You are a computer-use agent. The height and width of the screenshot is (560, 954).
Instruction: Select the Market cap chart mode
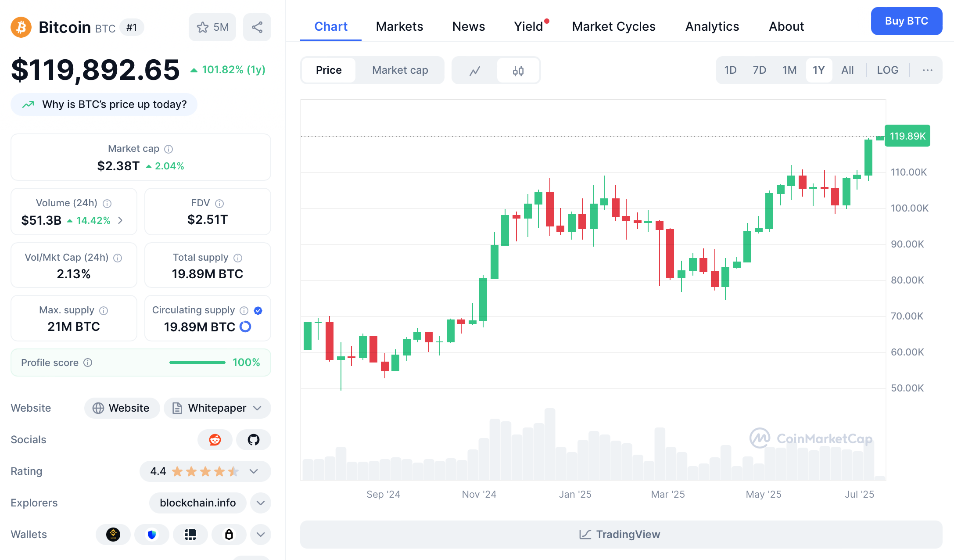click(400, 70)
